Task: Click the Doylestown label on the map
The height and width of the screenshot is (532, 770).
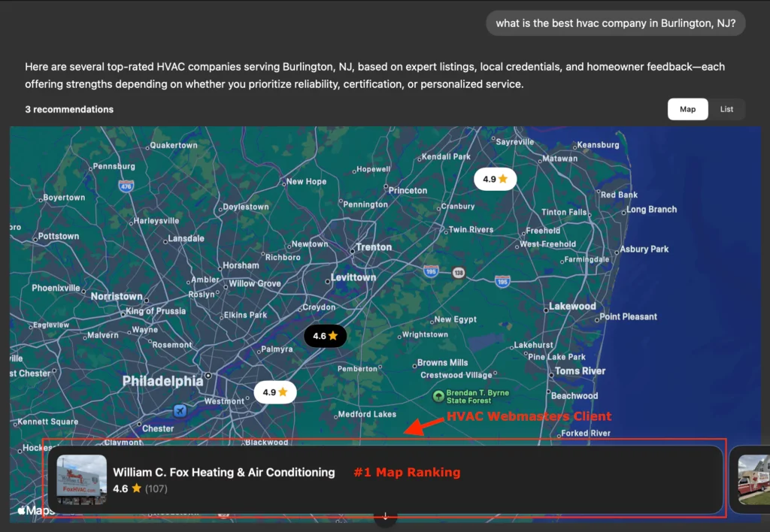Action: click(x=246, y=207)
